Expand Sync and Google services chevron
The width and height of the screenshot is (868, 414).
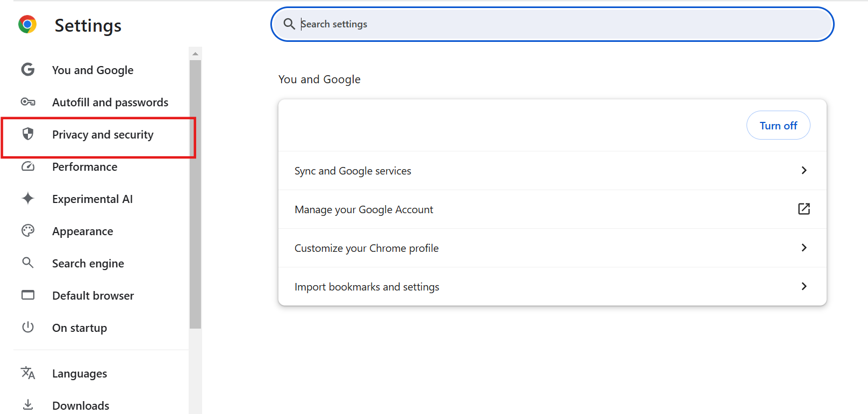[804, 170]
